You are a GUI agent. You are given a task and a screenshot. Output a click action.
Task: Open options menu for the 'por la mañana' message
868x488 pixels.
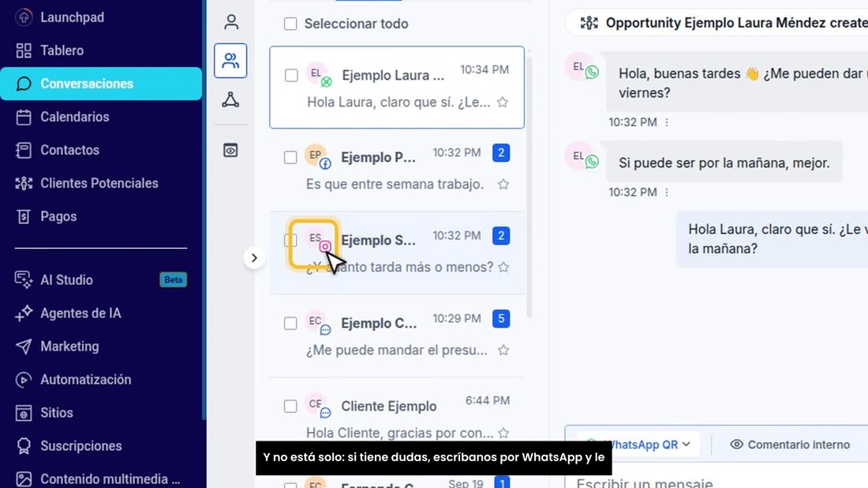pos(667,192)
